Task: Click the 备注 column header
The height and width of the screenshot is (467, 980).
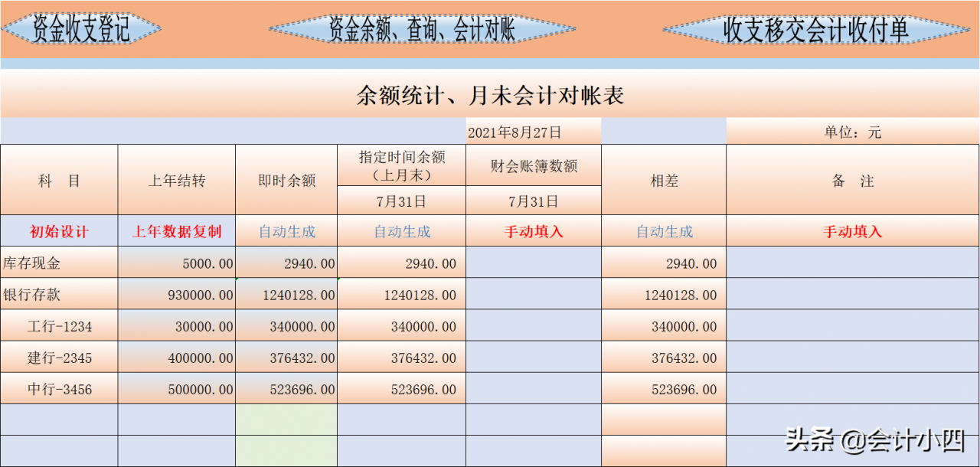Action: [851, 179]
